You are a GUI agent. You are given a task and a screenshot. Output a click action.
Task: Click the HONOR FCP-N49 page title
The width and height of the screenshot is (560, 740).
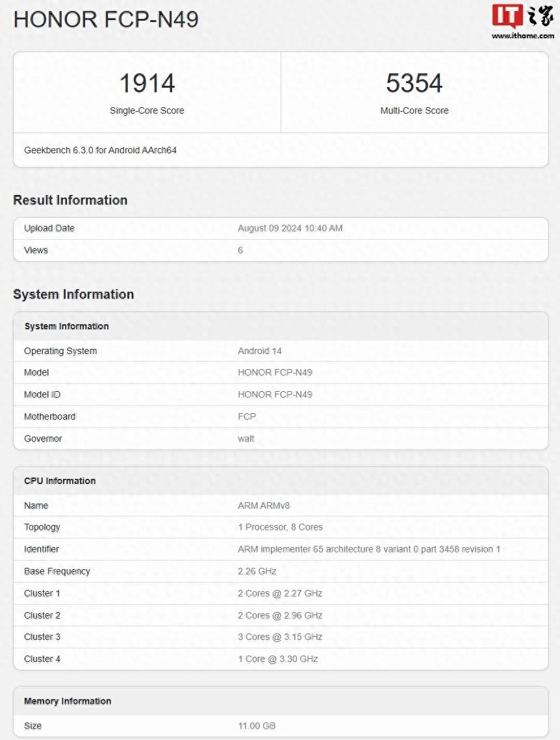click(x=106, y=20)
